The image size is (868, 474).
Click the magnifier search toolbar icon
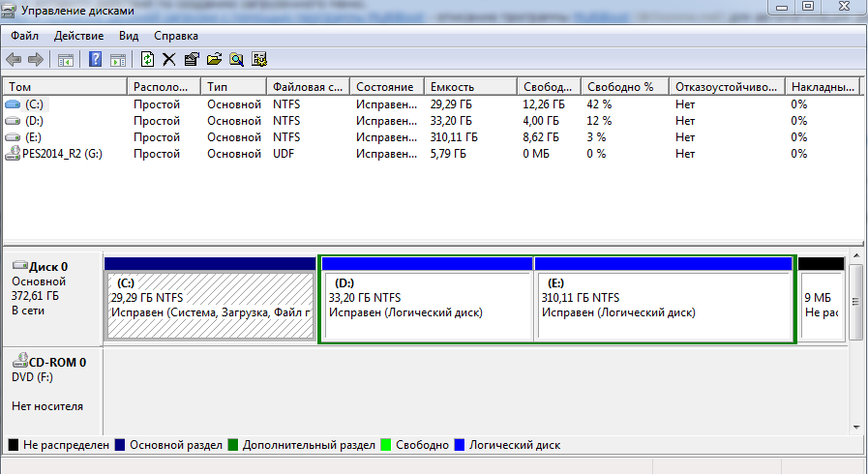(x=236, y=59)
